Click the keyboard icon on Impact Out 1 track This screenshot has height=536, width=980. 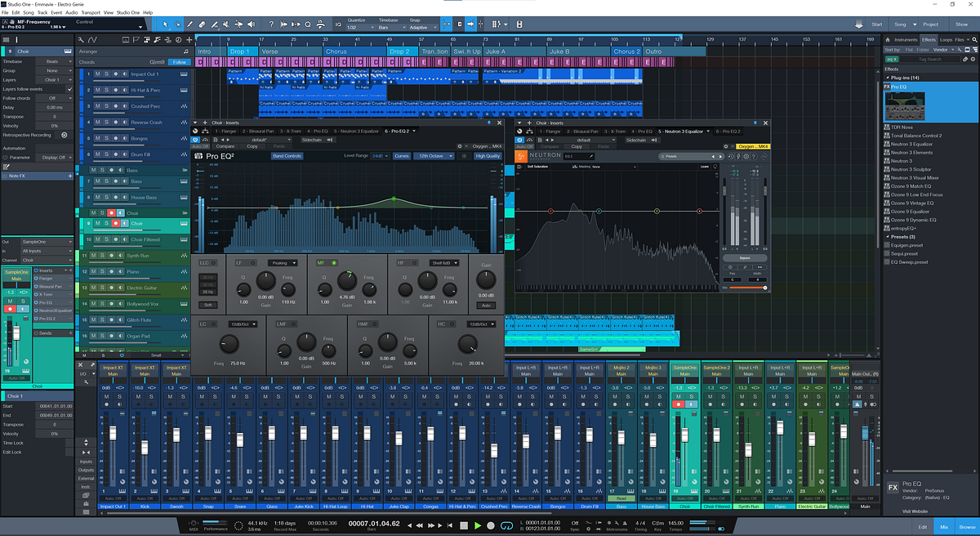pos(184,74)
